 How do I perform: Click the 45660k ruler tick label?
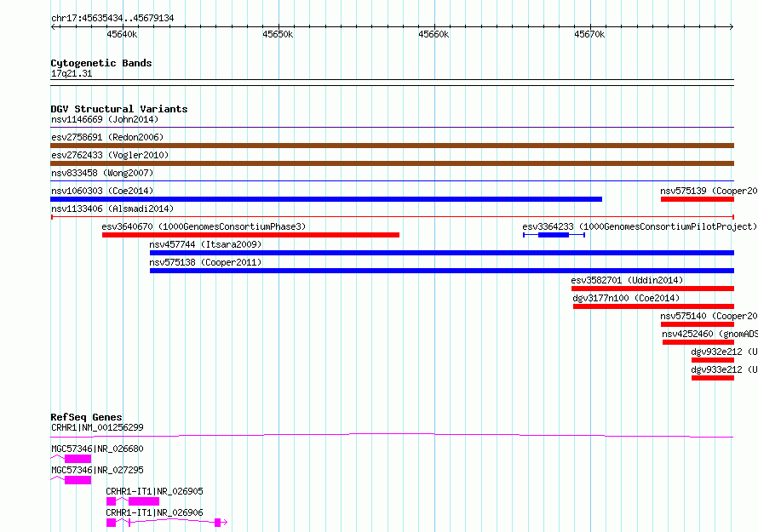click(434, 34)
